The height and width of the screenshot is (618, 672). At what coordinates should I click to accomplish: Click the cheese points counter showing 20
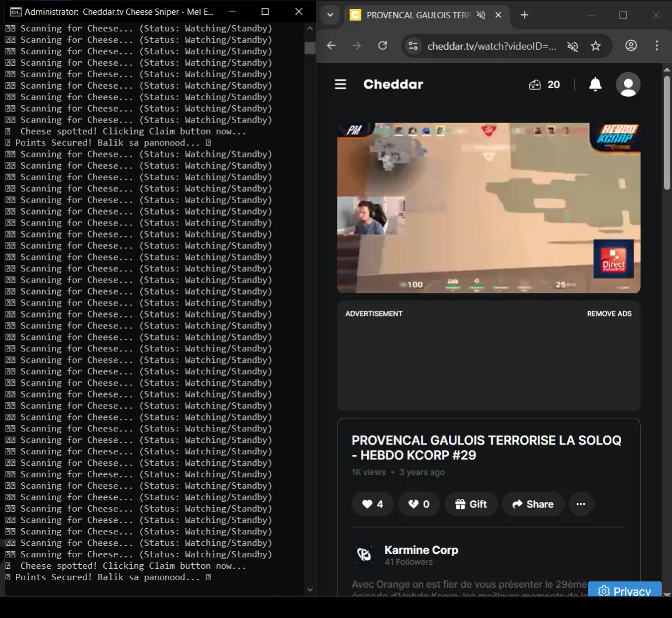click(x=544, y=85)
